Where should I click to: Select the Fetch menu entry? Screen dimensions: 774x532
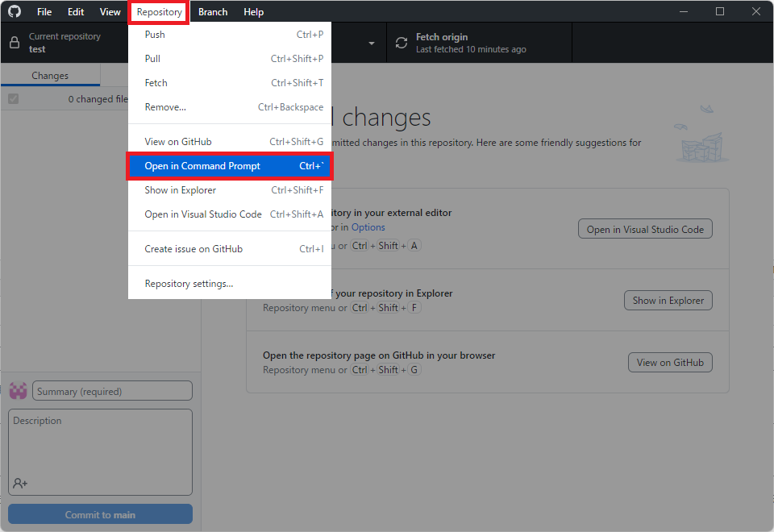[230, 83]
